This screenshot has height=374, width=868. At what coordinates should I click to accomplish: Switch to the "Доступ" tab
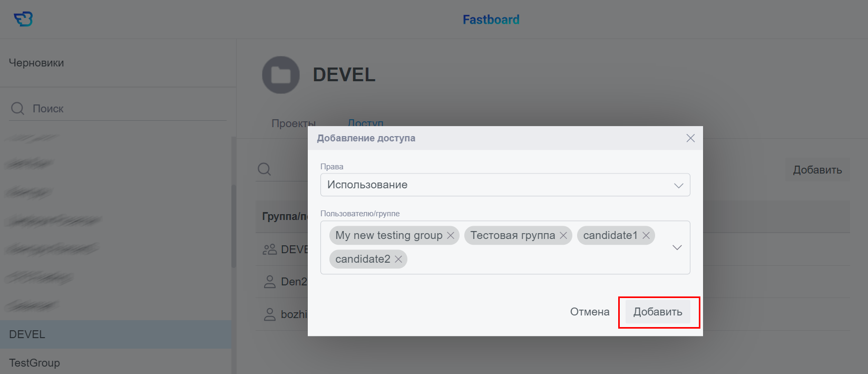[x=365, y=122]
